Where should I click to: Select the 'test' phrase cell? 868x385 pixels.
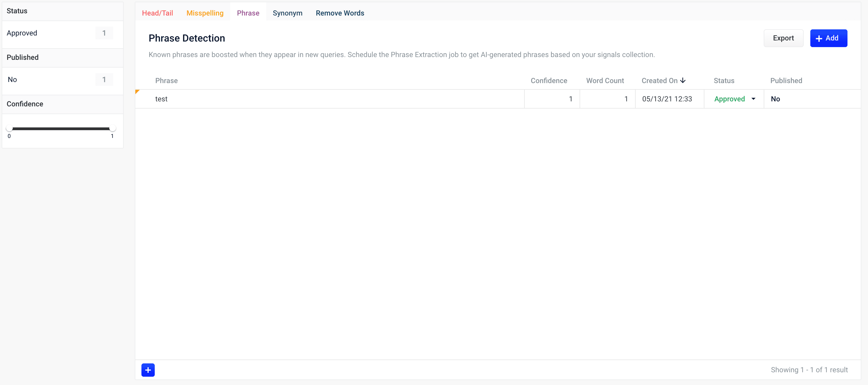click(x=329, y=99)
